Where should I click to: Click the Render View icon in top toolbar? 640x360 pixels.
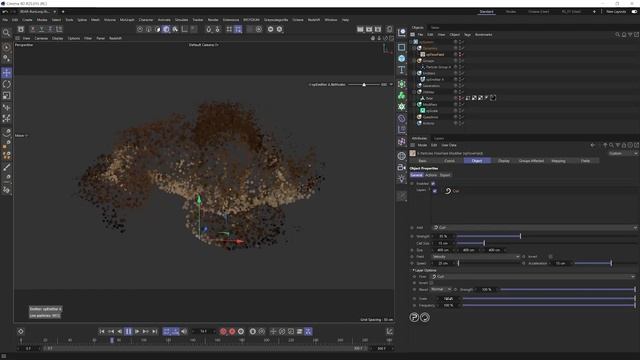point(360,29)
